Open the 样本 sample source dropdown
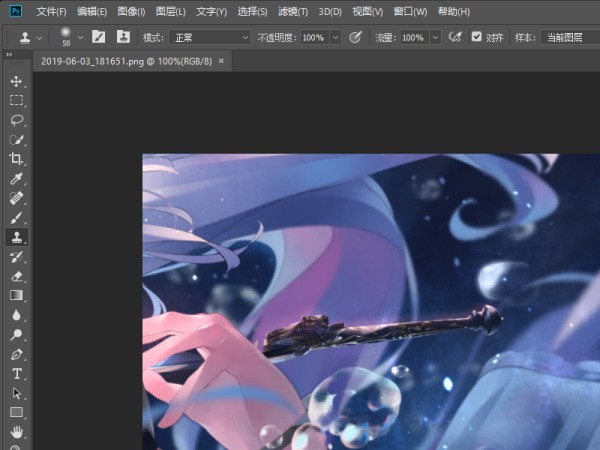Viewport: 600px width, 450px height. pos(570,36)
